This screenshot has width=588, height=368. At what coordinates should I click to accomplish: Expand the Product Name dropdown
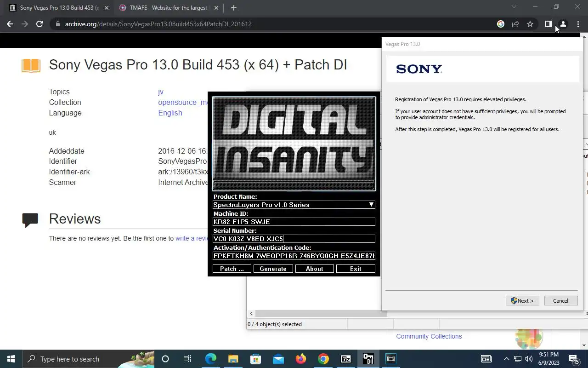tap(371, 205)
